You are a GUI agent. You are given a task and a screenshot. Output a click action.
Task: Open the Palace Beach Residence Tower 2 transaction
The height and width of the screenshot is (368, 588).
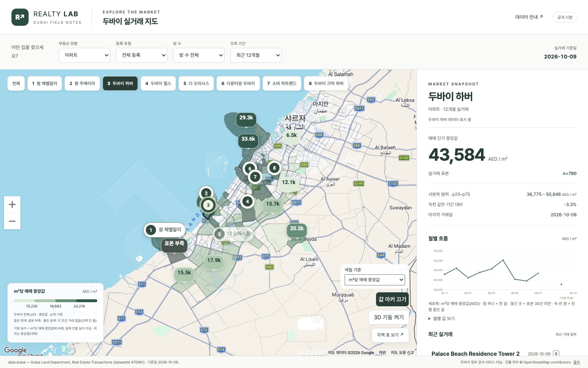475,354
